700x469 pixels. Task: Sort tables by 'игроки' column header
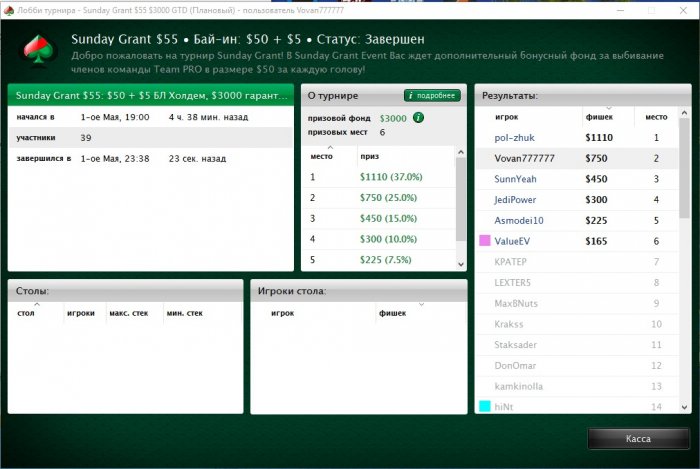tap(81, 313)
